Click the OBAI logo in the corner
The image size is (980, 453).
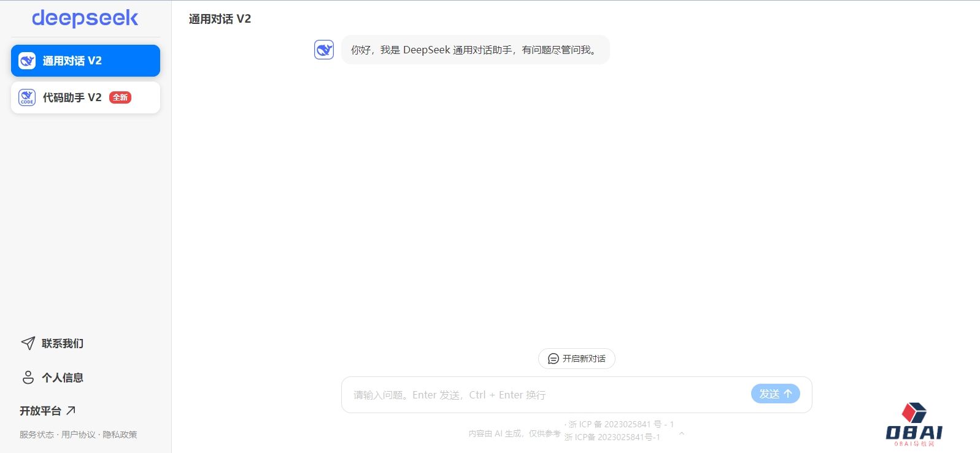[914, 424]
